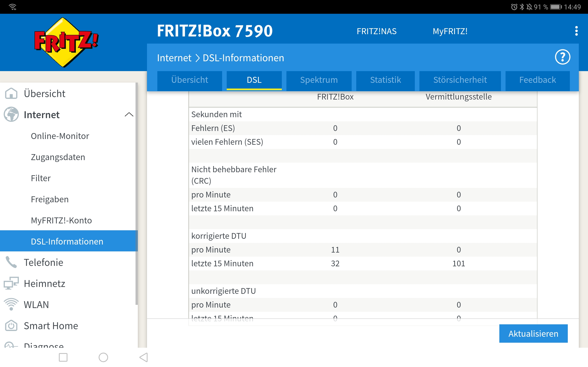This screenshot has height=367, width=588.
Task: Click the Telefonie phone icon
Action: [11, 262]
